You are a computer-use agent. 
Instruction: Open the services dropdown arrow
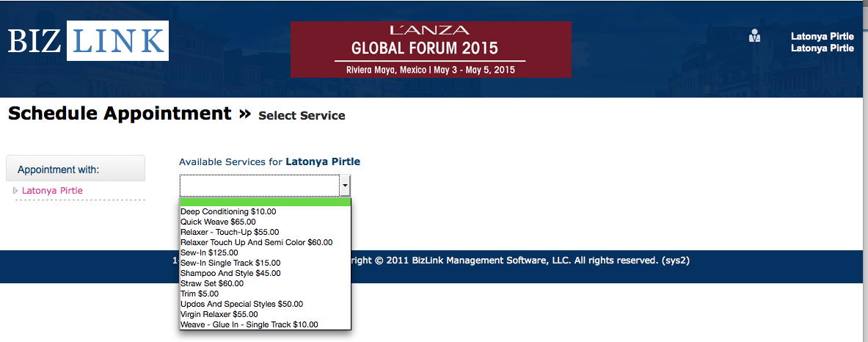pos(345,186)
